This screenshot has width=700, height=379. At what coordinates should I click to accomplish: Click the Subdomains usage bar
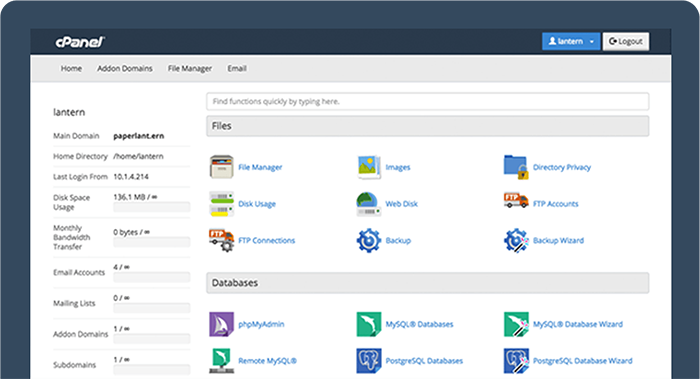pyautogui.click(x=152, y=370)
